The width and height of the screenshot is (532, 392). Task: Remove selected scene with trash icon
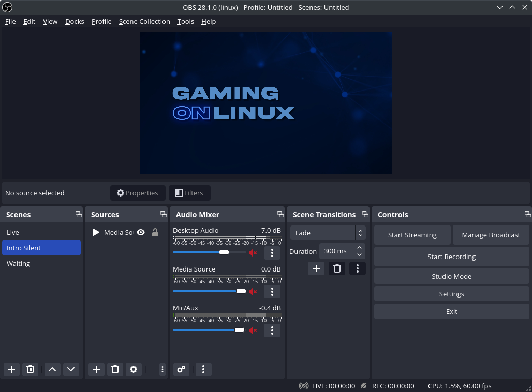pos(30,369)
